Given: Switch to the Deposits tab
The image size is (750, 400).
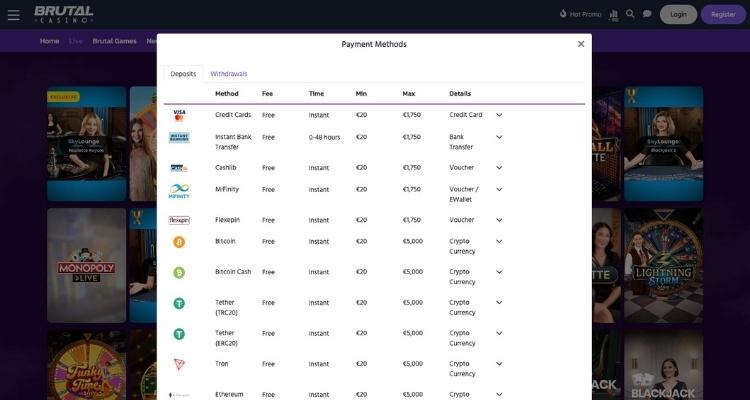Looking at the screenshot, I should (183, 74).
